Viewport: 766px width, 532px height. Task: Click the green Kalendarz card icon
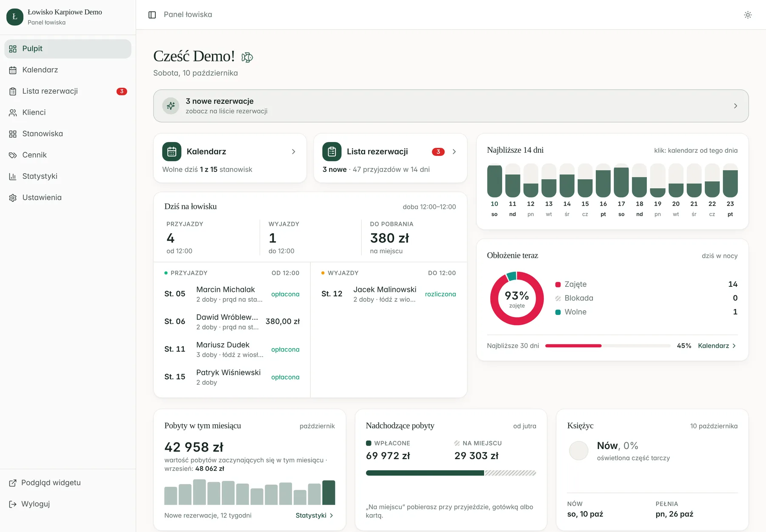pyautogui.click(x=172, y=152)
